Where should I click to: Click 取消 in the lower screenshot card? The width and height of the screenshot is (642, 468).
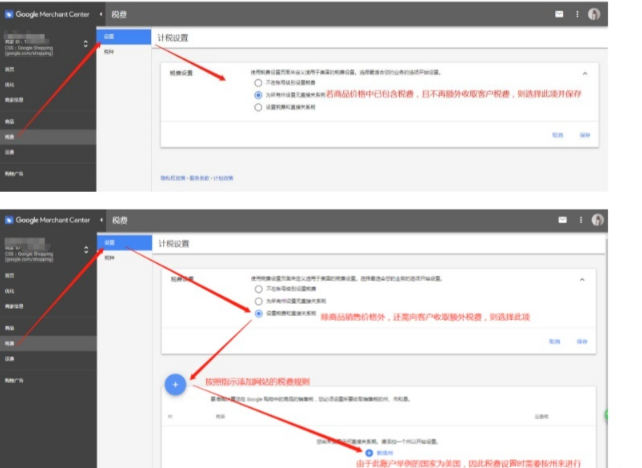coord(554,341)
